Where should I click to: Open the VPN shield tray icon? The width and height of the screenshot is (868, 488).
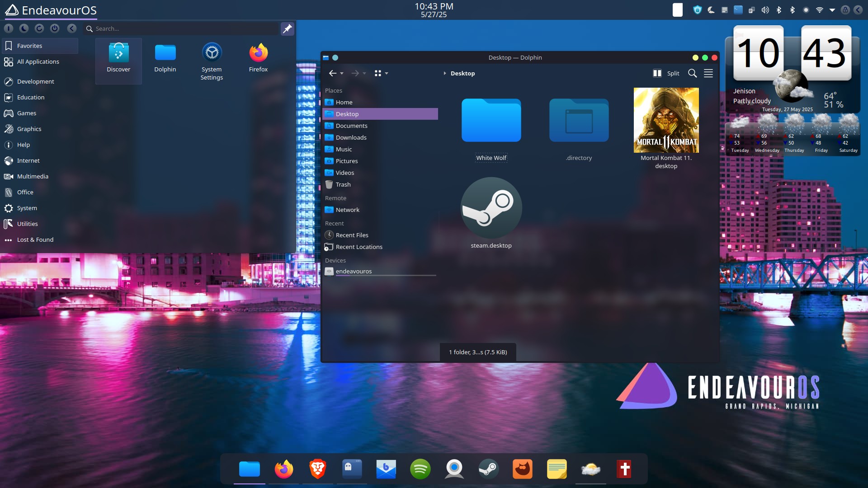[698, 10]
